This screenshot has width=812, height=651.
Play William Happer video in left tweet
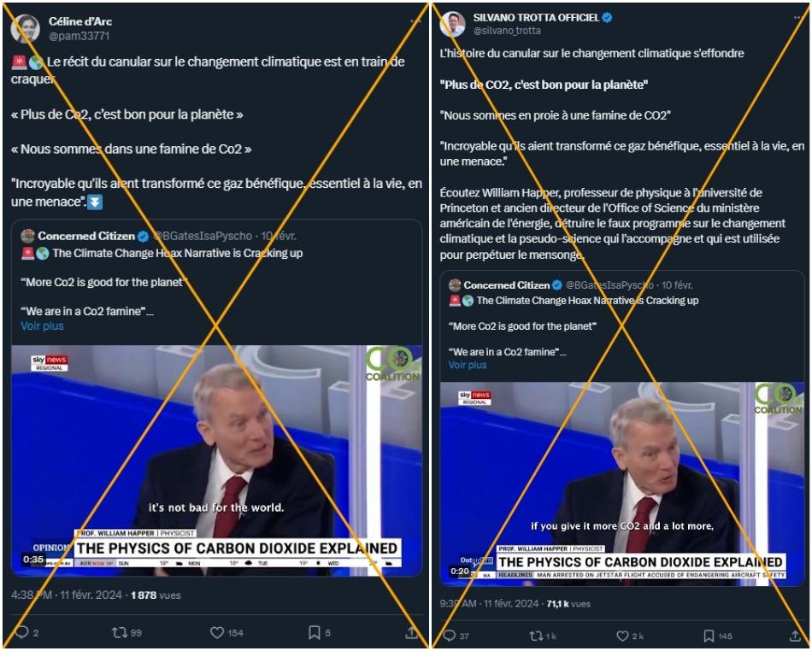click(216, 460)
